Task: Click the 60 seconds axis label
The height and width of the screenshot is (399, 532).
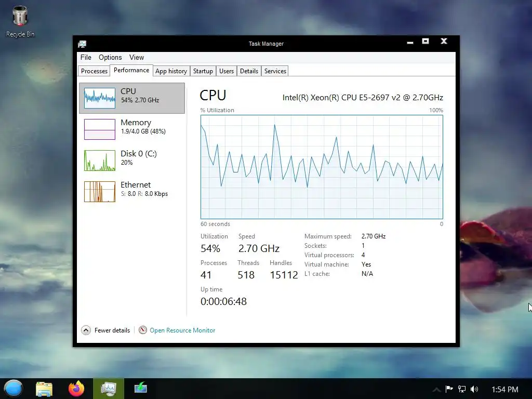Action: click(215, 224)
